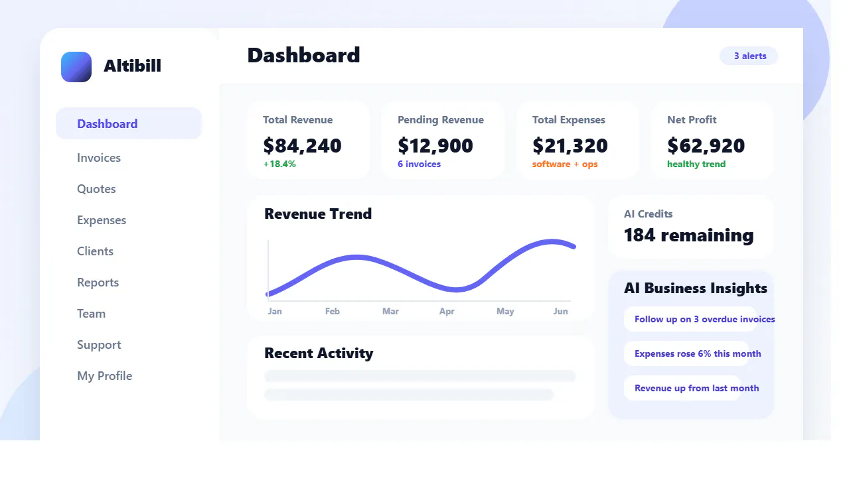The image size is (843, 504).
Task: Click the "Jan" axis label
Action: 275,311
